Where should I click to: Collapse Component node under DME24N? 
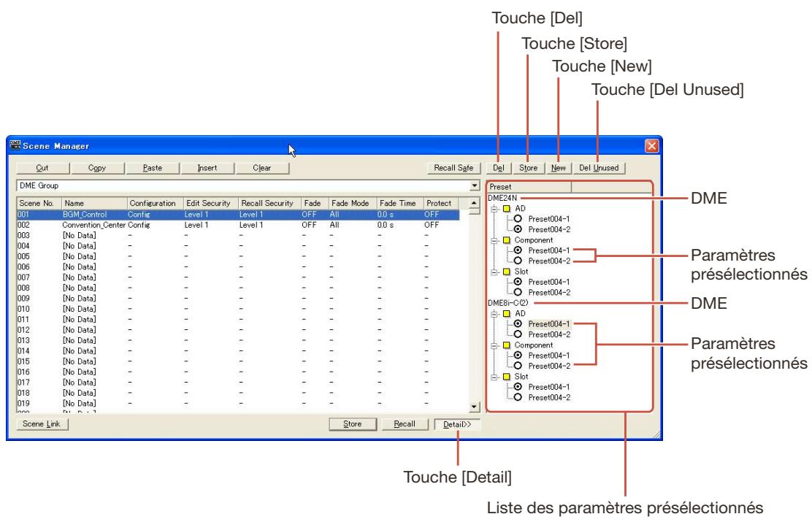coord(494,240)
